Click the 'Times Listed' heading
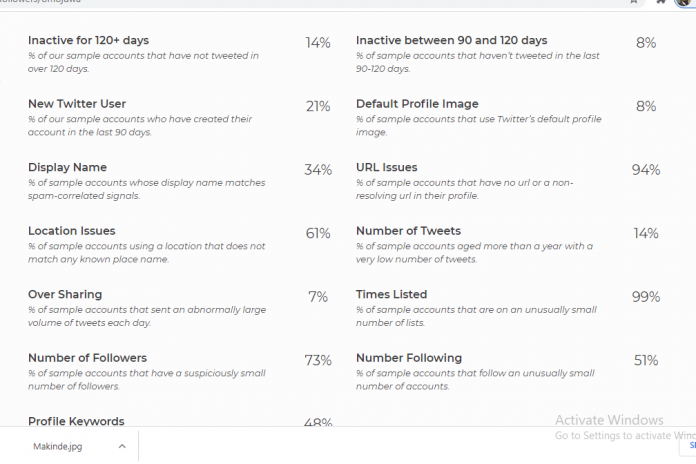696x464 pixels. click(391, 294)
